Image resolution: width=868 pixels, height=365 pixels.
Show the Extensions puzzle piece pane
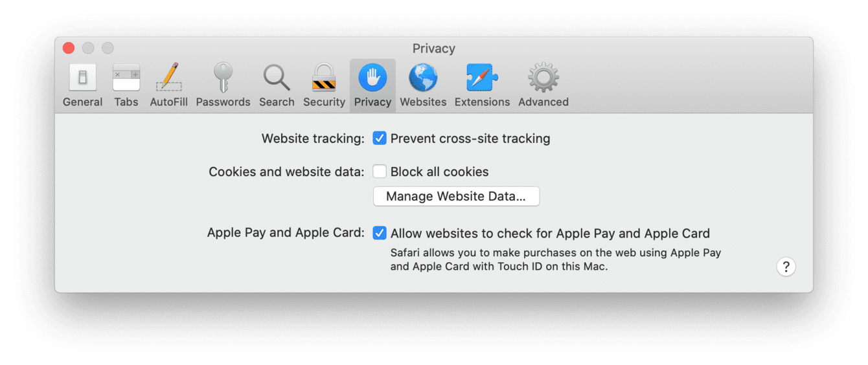point(482,85)
